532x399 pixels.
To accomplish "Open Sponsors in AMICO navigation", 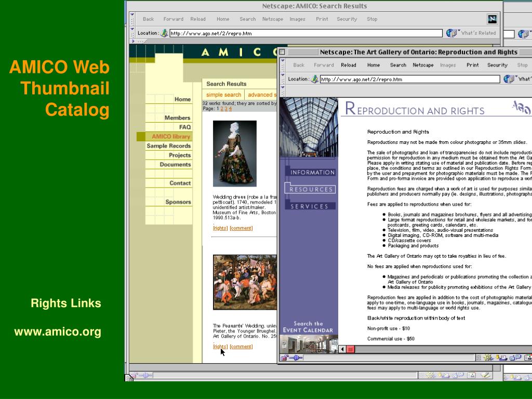I will [x=178, y=202].
